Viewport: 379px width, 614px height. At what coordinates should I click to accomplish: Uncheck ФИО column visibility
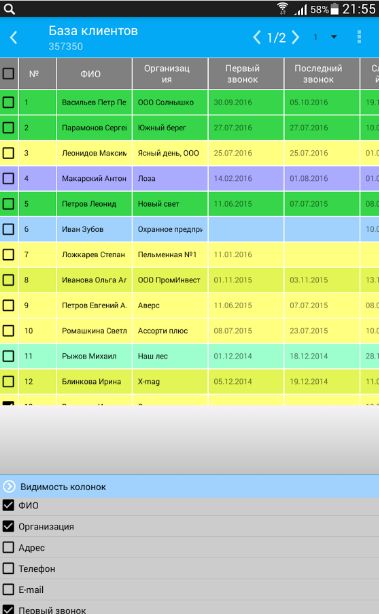pos(8,505)
